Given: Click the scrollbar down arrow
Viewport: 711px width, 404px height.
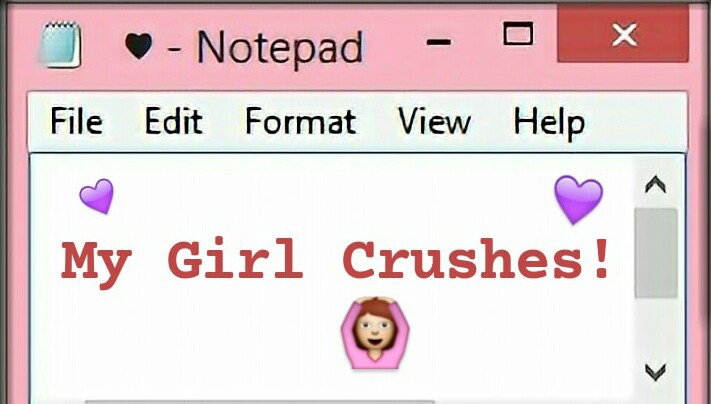Looking at the screenshot, I should coord(656,372).
